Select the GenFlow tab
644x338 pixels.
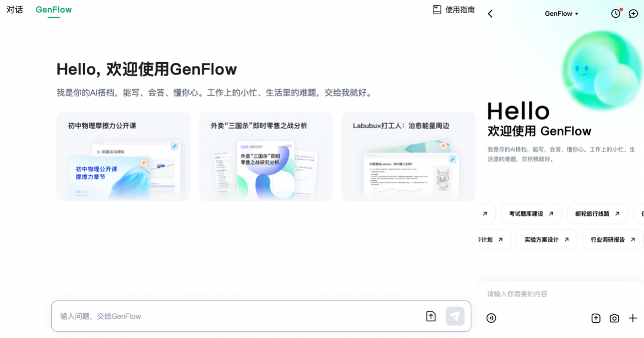54,10
